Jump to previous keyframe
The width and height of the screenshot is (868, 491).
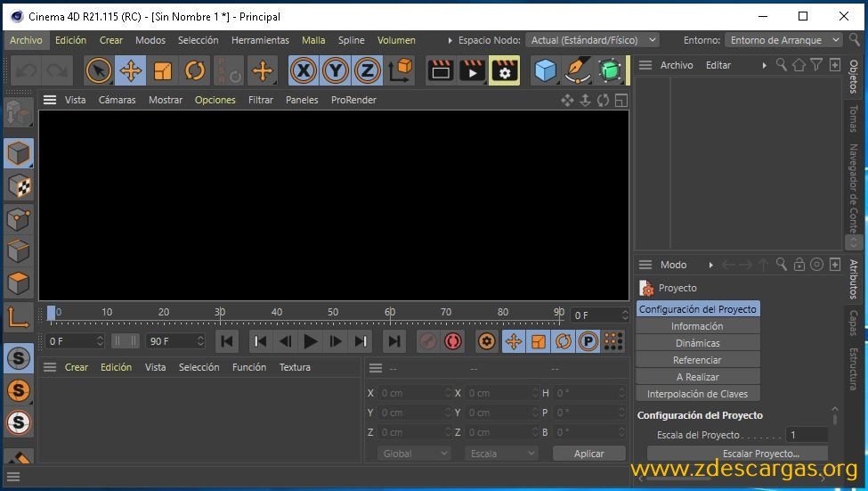pos(261,341)
